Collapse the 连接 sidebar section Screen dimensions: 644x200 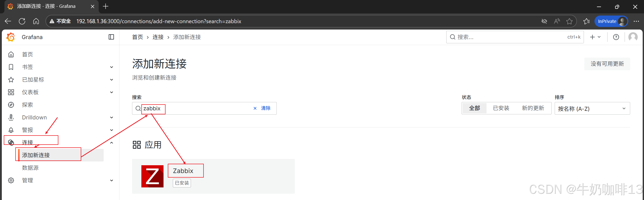[112, 143]
